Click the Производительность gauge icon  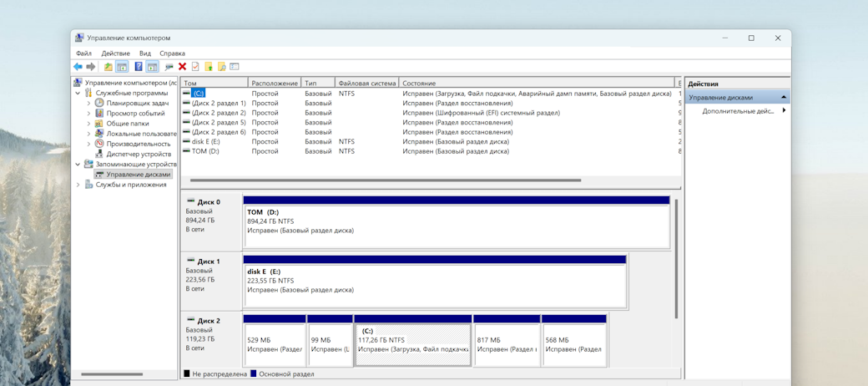click(x=99, y=144)
